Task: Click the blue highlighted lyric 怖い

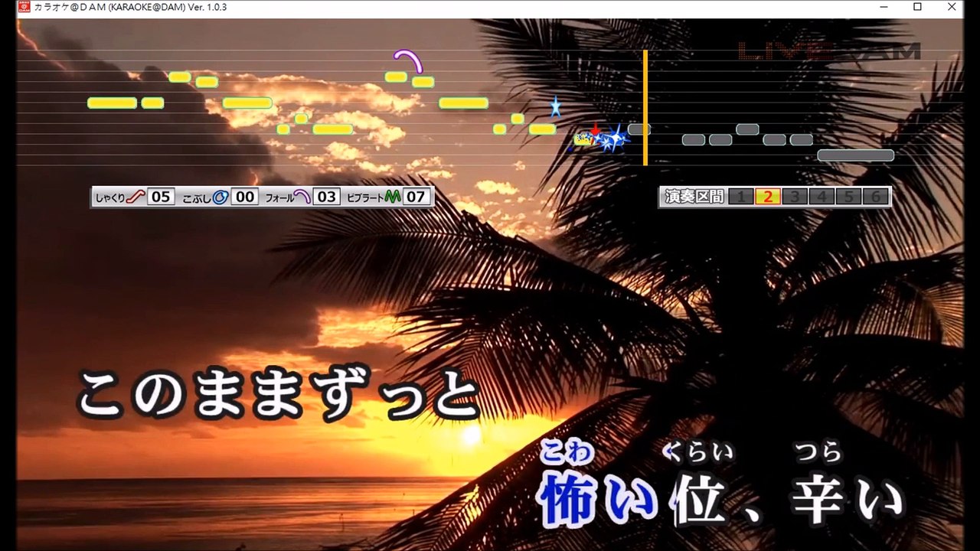Action: click(598, 499)
